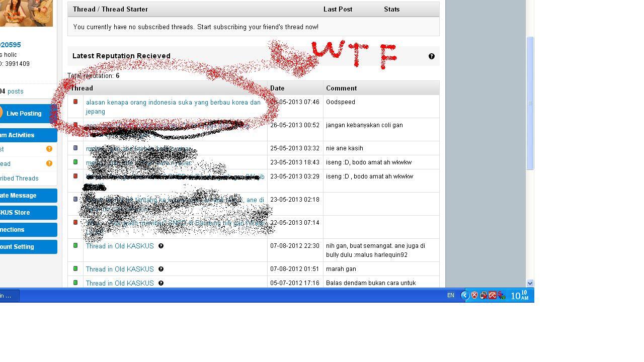
Task: Click the green reputation marker dated 23-05-2013 18:43
Action: tap(75, 162)
